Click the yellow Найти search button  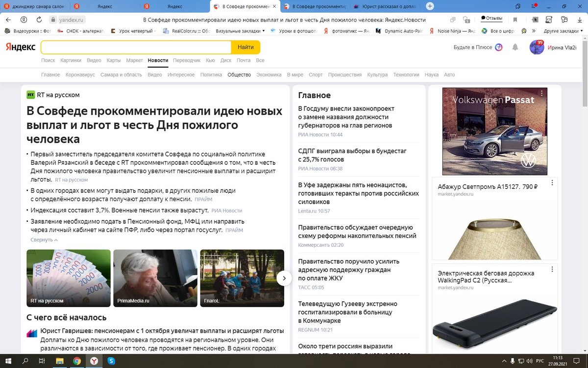point(245,47)
